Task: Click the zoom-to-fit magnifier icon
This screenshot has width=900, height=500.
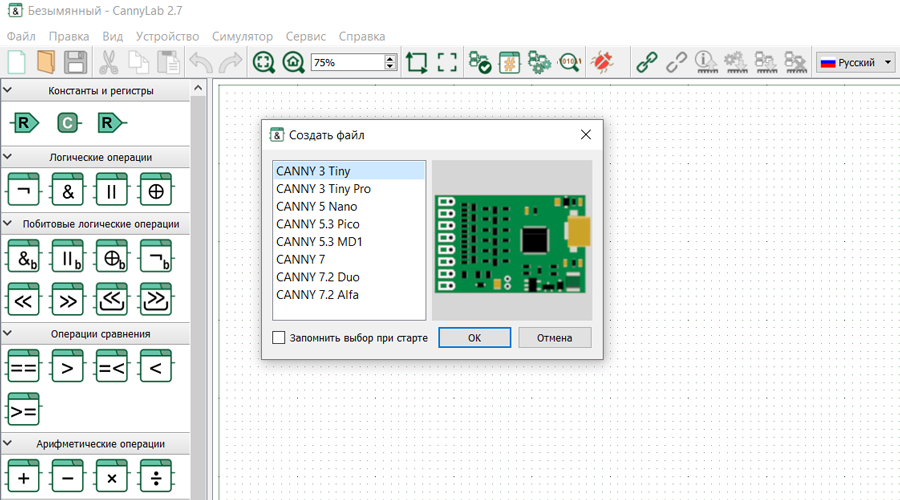Action: (x=264, y=62)
